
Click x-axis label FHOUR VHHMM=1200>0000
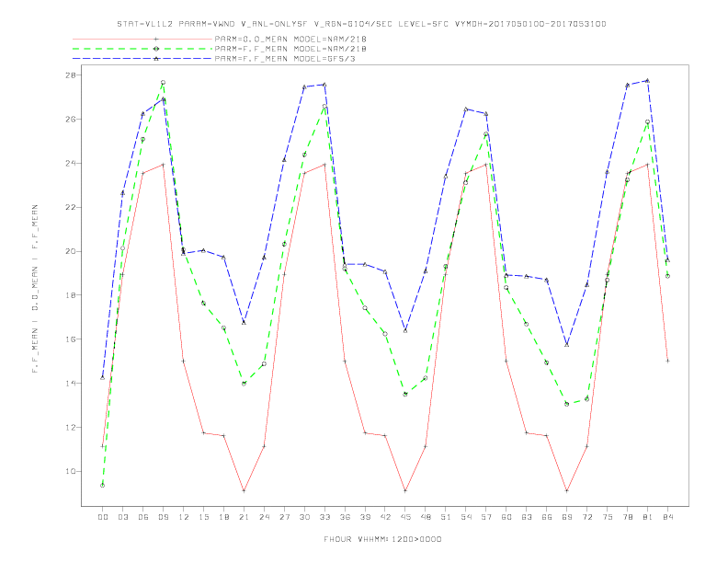[382, 539]
